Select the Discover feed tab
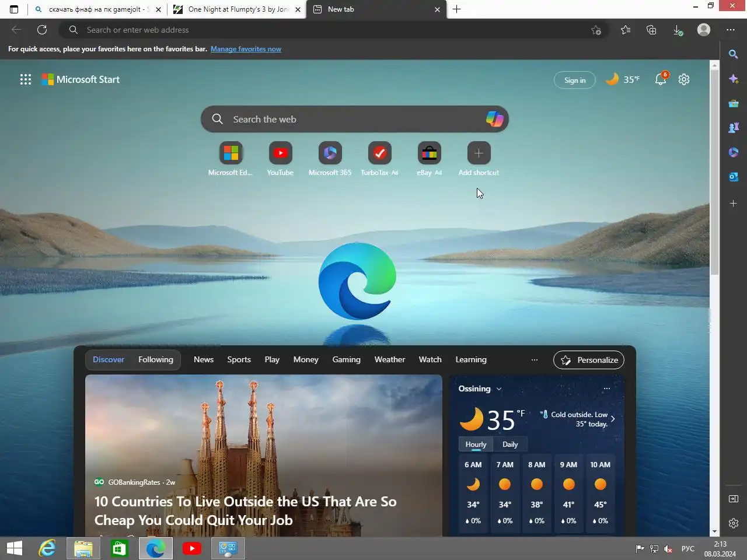The image size is (747, 560). pyautogui.click(x=109, y=359)
